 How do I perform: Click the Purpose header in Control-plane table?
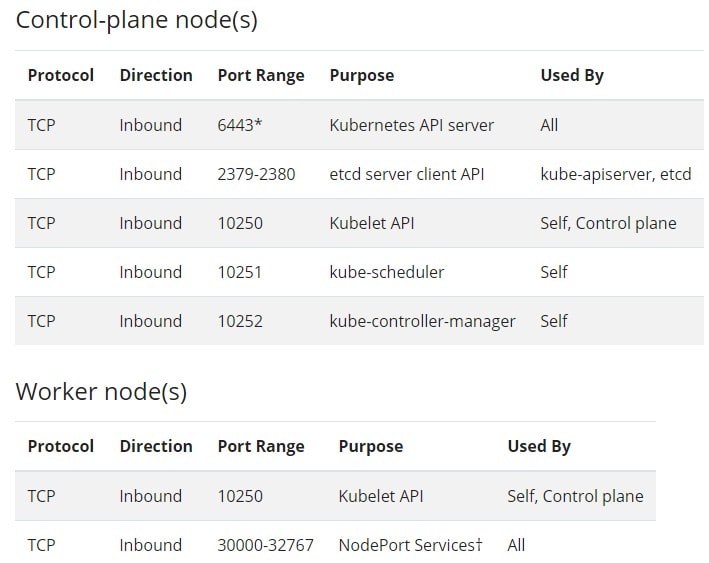[x=361, y=75]
